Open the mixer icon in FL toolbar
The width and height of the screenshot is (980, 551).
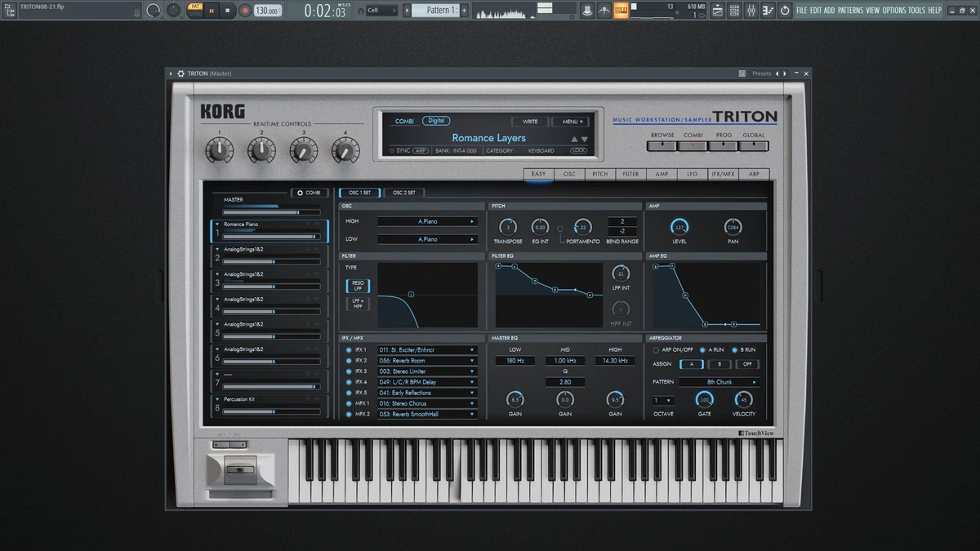coord(751,11)
